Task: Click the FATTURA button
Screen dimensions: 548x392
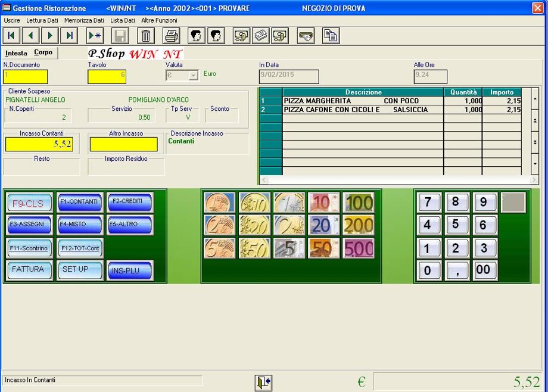Action: [29, 270]
